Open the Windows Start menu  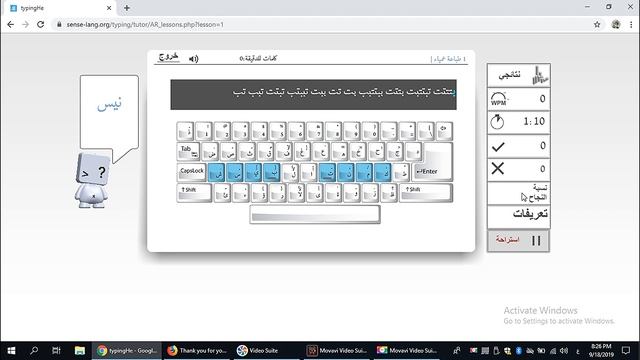[x=11, y=351]
